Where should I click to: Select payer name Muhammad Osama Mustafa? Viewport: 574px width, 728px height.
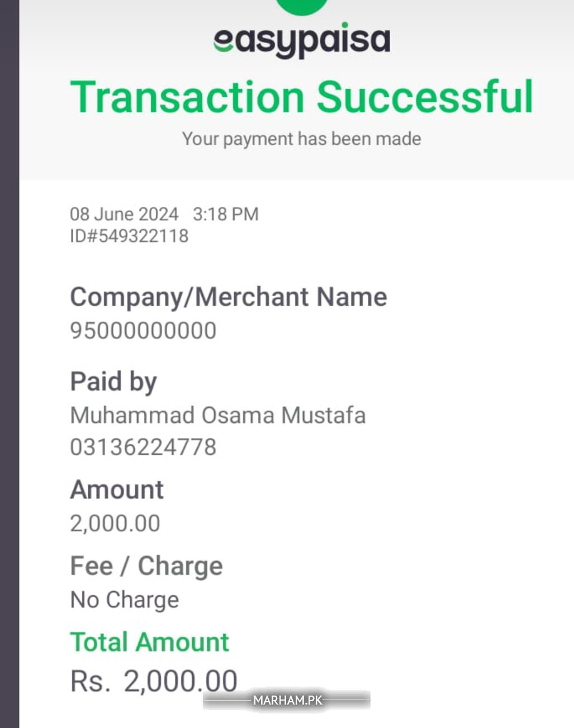point(218,415)
